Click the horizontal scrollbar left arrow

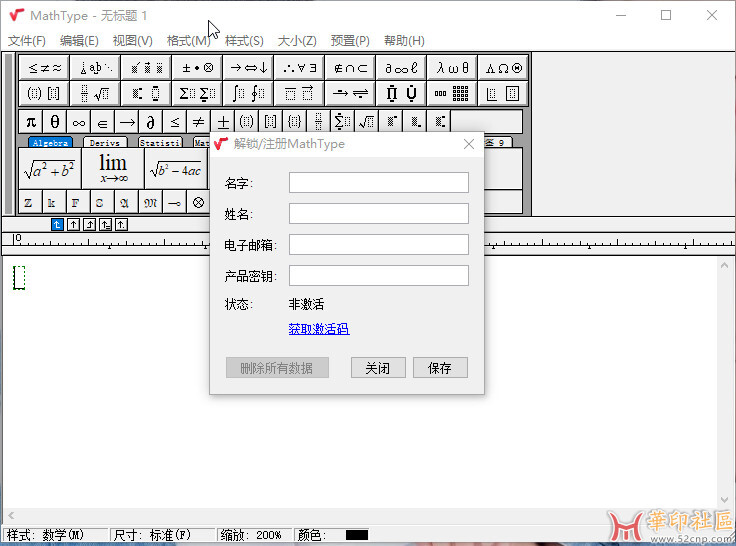11,515
